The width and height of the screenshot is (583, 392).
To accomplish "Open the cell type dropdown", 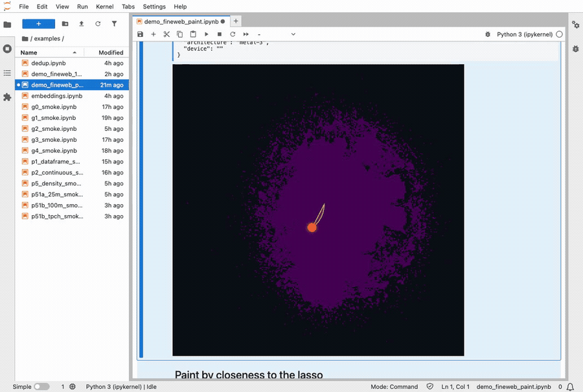I will click(x=277, y=34).
